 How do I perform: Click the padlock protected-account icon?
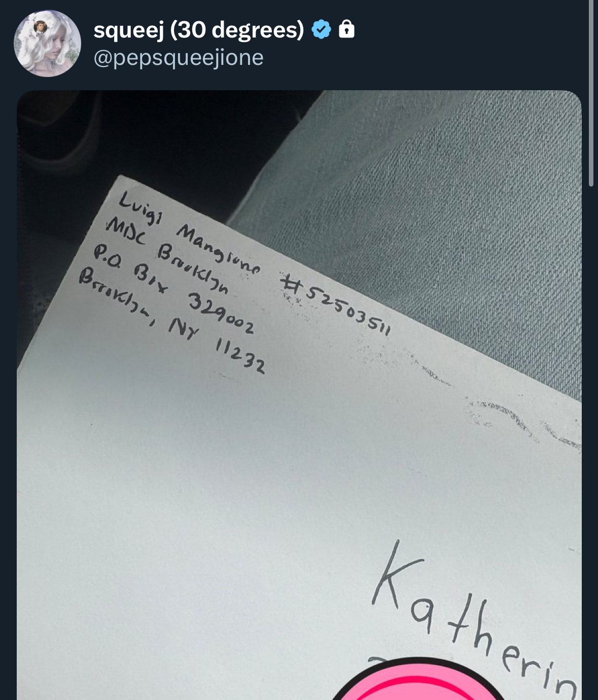(x=346, y=29)
